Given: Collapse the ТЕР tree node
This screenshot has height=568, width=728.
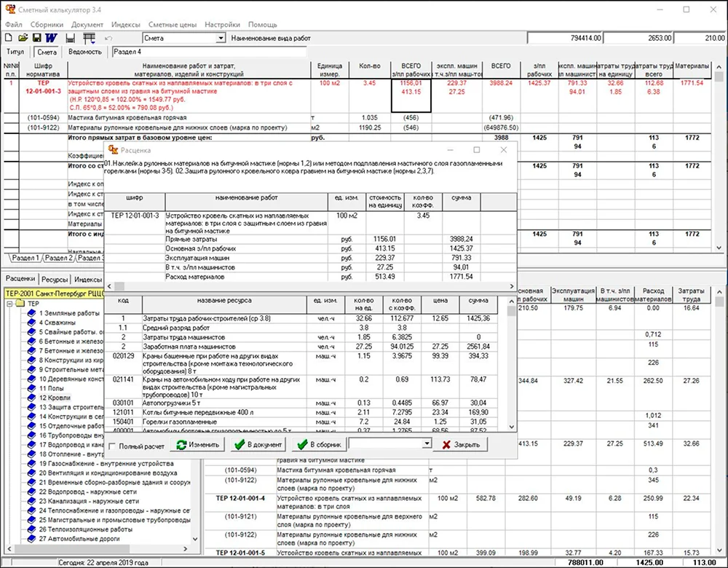Looking at the screenshot, I should (x=9, y=304).
